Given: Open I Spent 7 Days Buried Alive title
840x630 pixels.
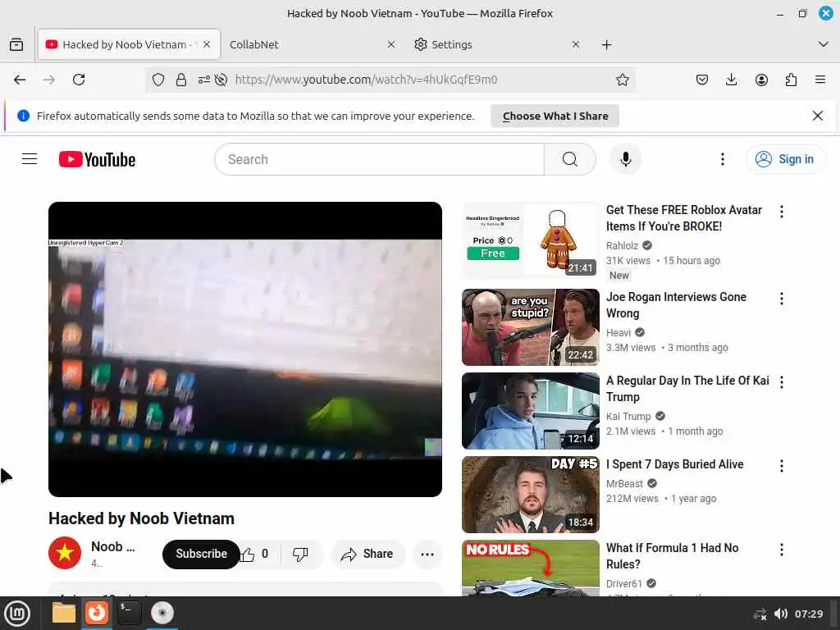Looking at the screenshot, I should click(x=675, y=464).
